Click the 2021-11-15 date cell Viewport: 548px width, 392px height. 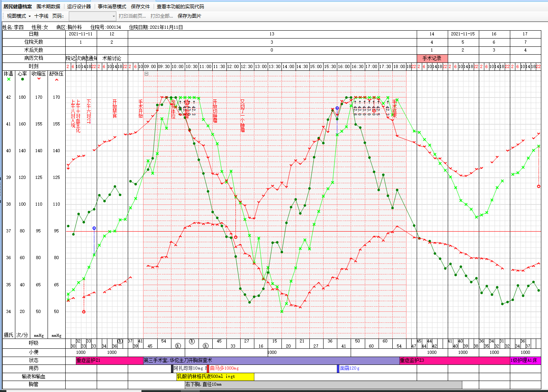tap(463, 34)
